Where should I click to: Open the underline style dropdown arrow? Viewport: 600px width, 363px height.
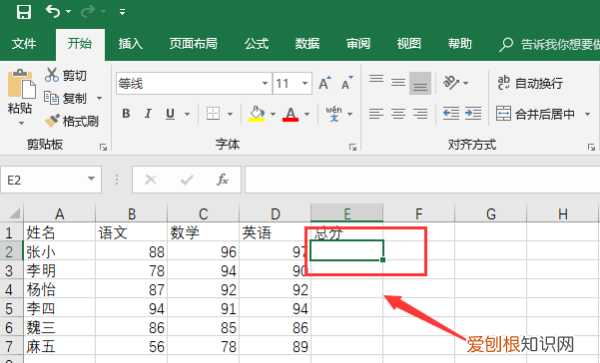point(187,114)
